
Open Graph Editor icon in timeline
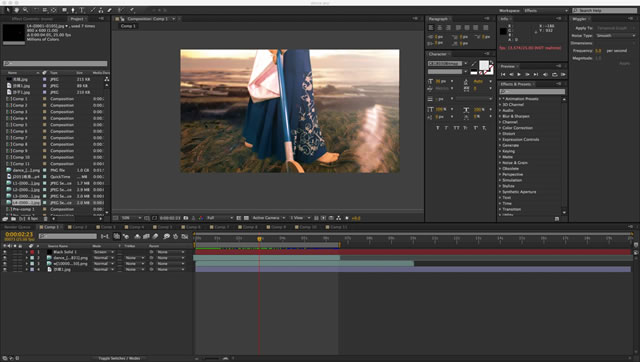tap(185, 236)
